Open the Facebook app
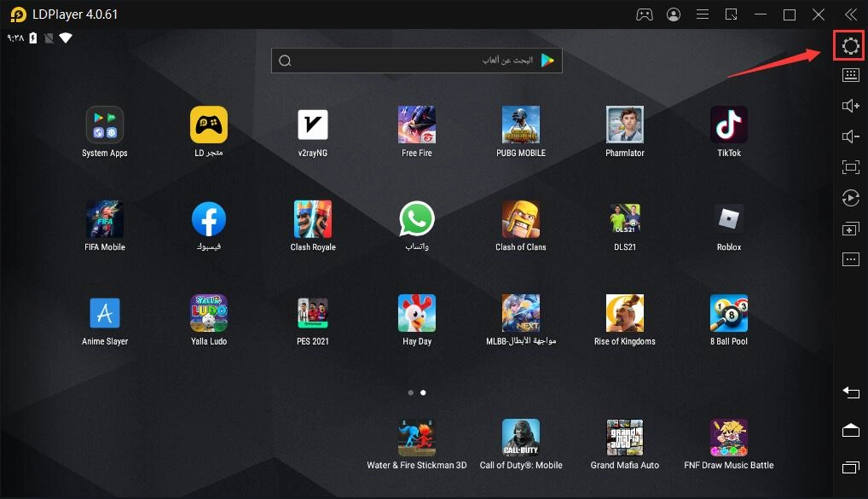Viewport: 868px width, 499px height. pyautogui.click(x=209, y=218)
